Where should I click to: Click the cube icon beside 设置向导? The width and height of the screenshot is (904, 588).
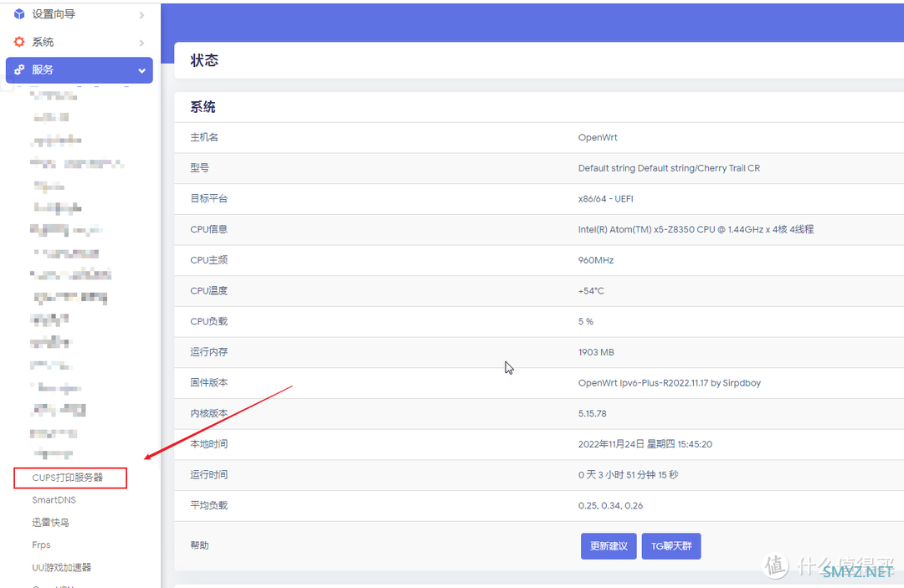pyautogui.click(x=19, y=14)
